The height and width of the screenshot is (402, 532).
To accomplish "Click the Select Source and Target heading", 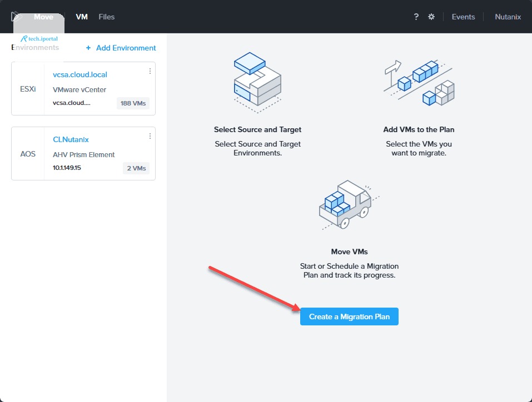I will tap(257, 129).
